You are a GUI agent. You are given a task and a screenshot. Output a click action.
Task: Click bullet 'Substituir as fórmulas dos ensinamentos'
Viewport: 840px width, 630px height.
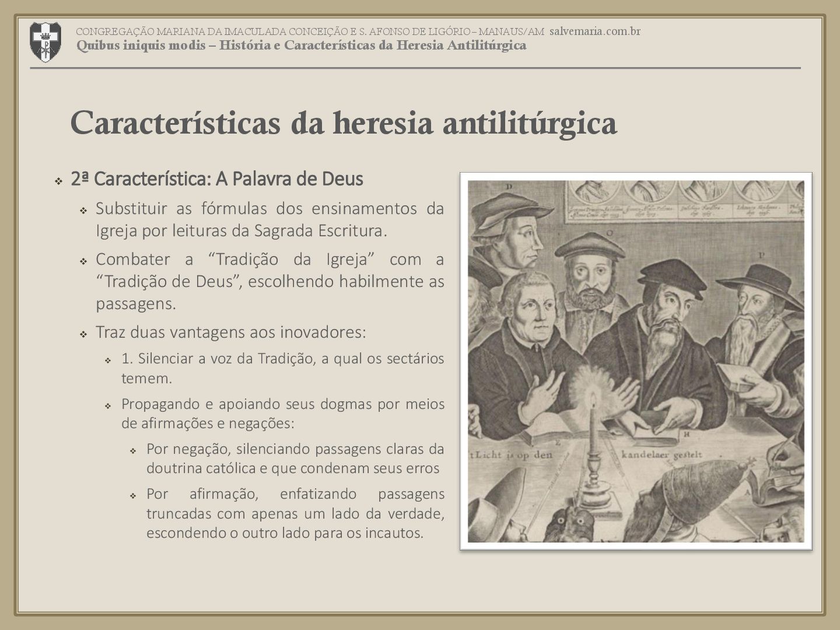click(x=269, y=219)
